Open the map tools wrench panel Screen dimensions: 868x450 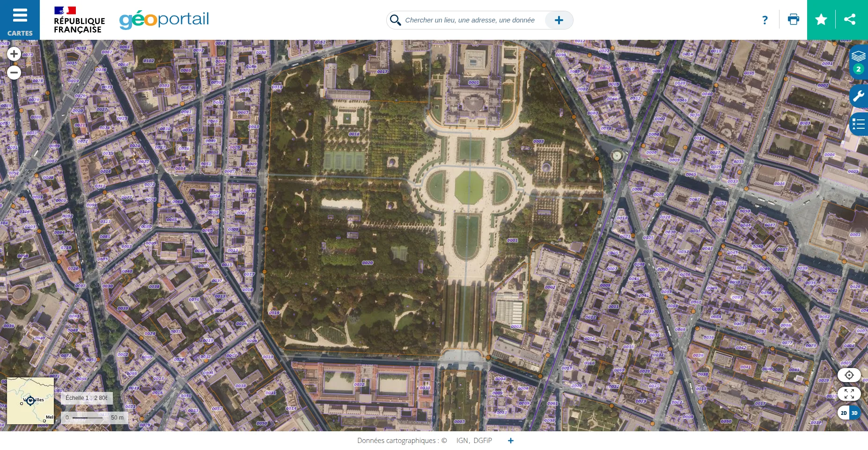(x=858, y=96)
